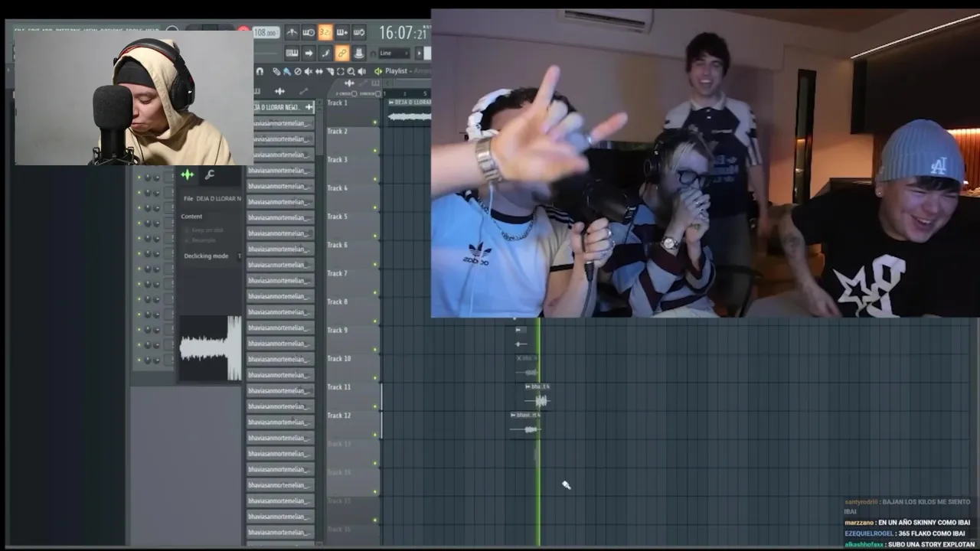The height and width of the screenshot is (551, 980).
Task: Click chat username marzzano
Action: (860, 523)
